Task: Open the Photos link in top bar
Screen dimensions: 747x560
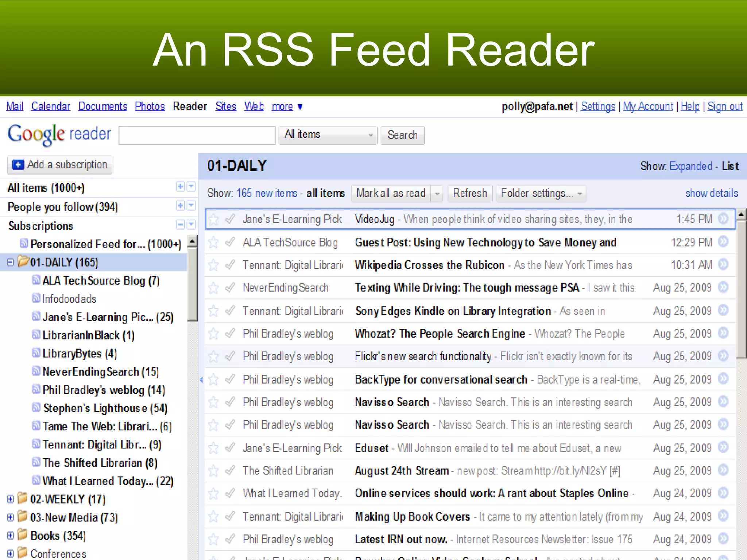Action: [x=150, y=106]
